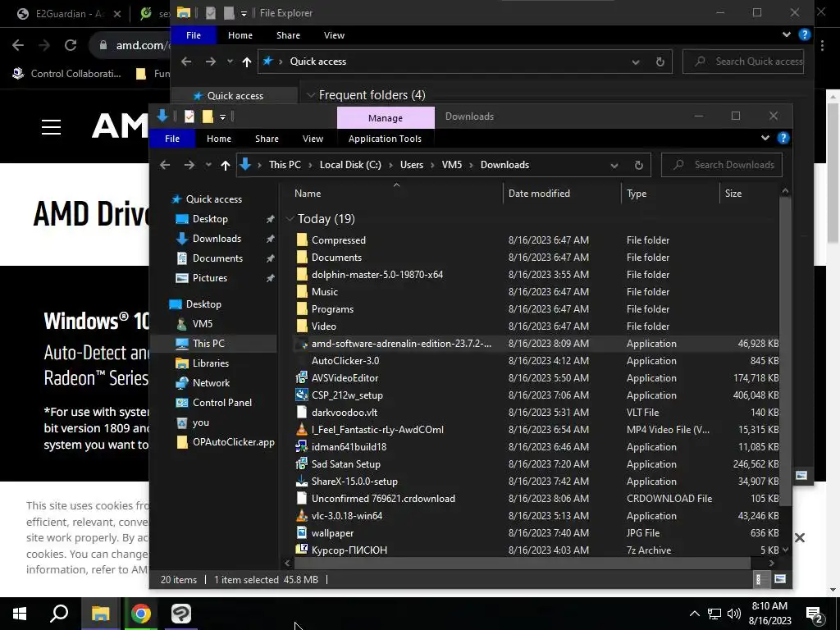The width and height of the screenshot is (840, 630).
Task: Open the Application Tools tab
Action: click(x=385, y=139)
